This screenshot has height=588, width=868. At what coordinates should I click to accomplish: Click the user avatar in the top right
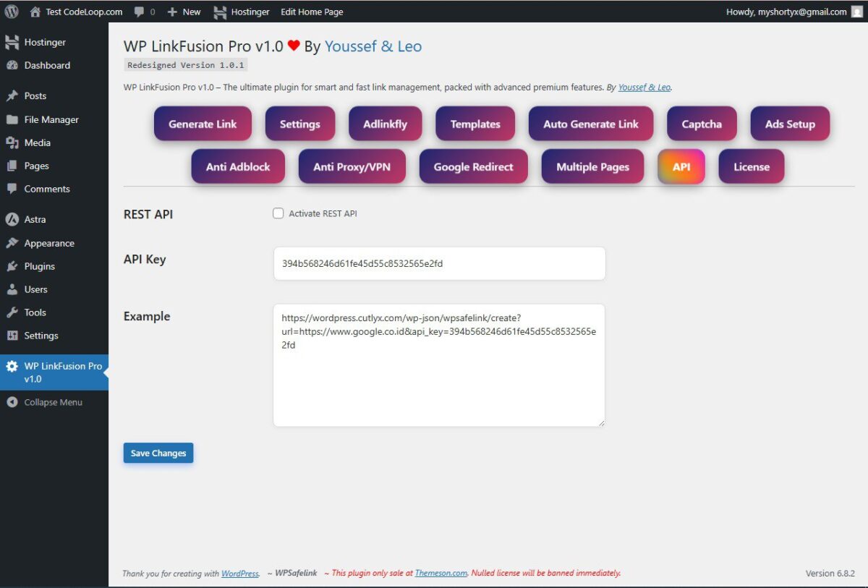pyautogui.click(x=857, y=12)
